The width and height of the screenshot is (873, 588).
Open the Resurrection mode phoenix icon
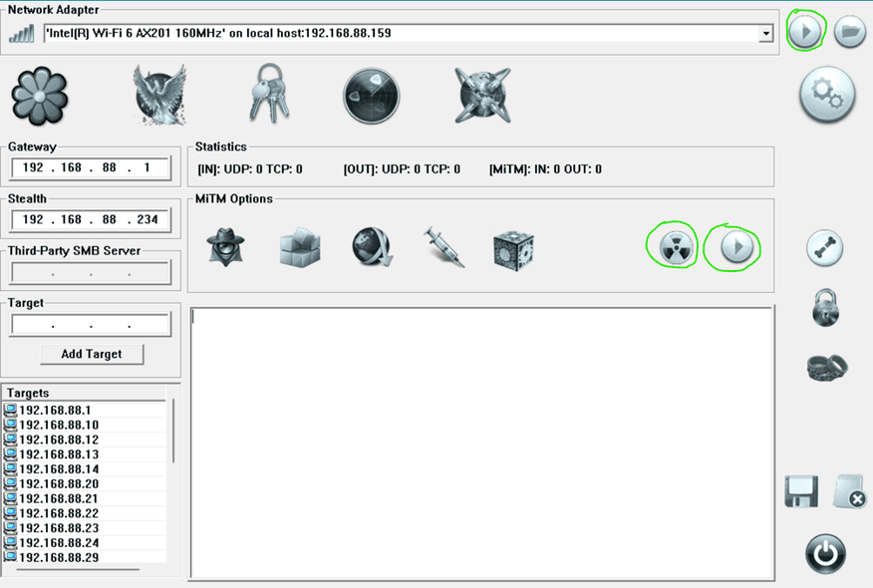159,94
